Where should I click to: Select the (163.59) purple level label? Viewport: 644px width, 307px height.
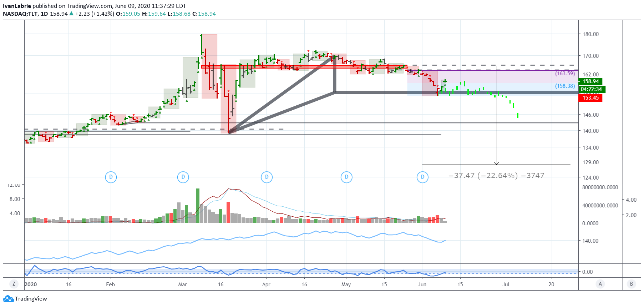click(565, 74)
